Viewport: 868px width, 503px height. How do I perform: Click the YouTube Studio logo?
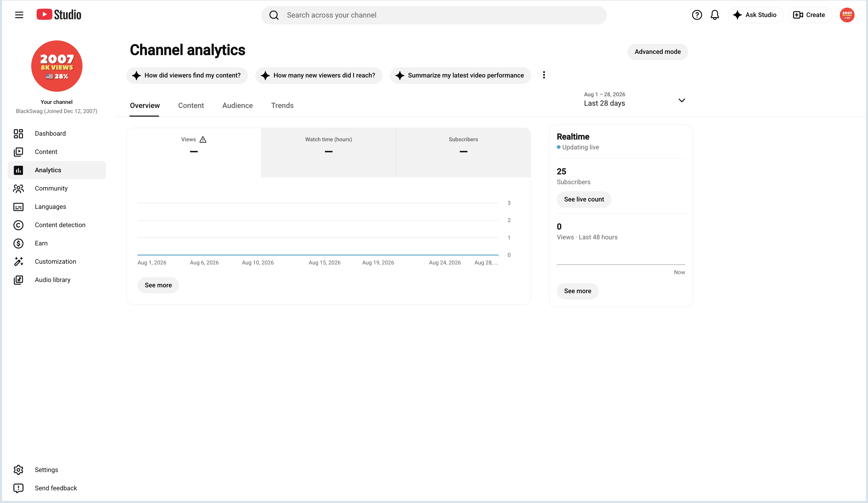[x=59, y=15]
